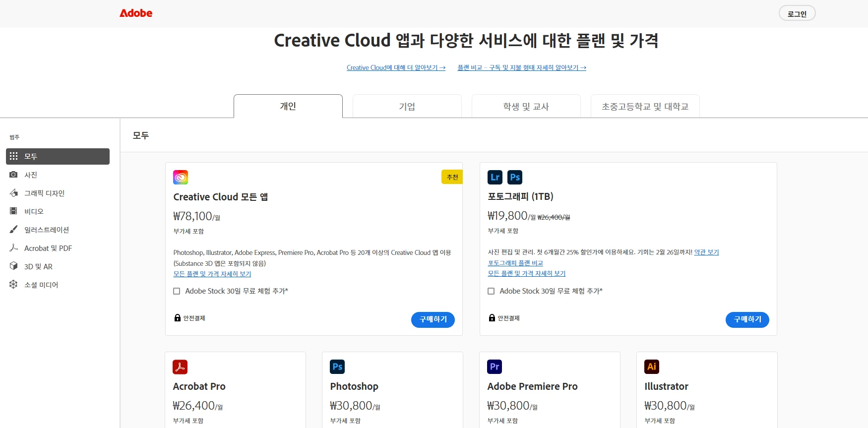The image size is (868, 428).
Task: Click the Photoshop title
Action: (354, 386)
